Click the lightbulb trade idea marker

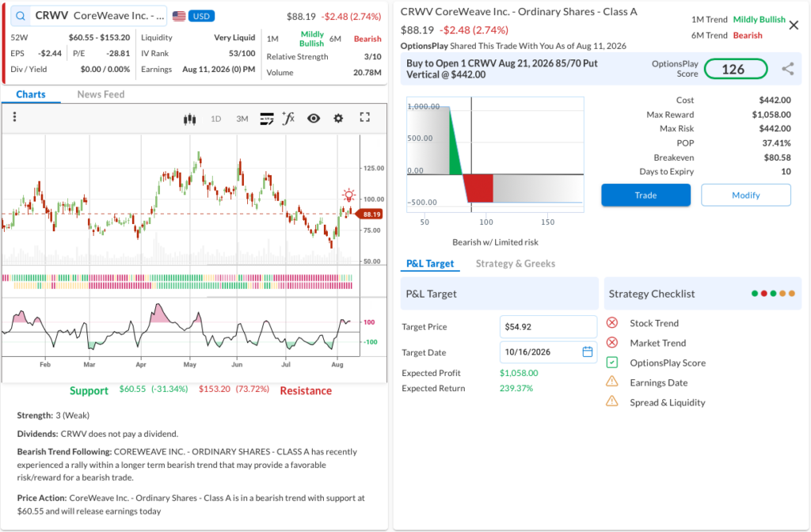pos(349,195)
